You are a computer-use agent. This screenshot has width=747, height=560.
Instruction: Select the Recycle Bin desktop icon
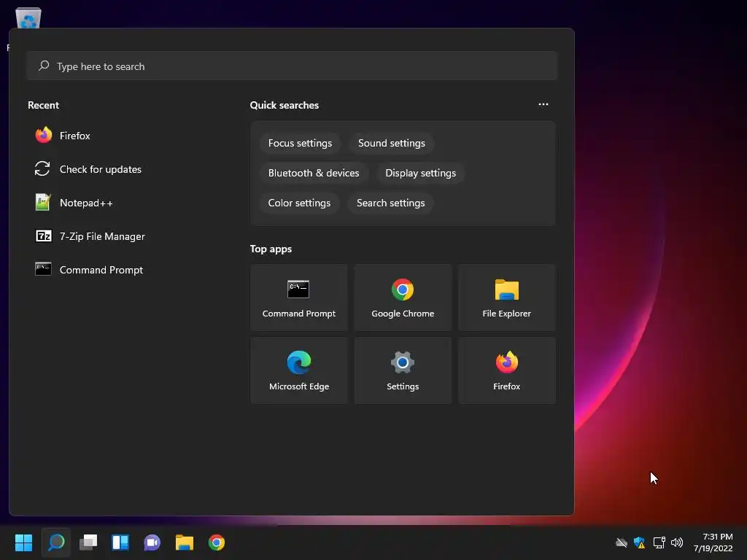28,19
